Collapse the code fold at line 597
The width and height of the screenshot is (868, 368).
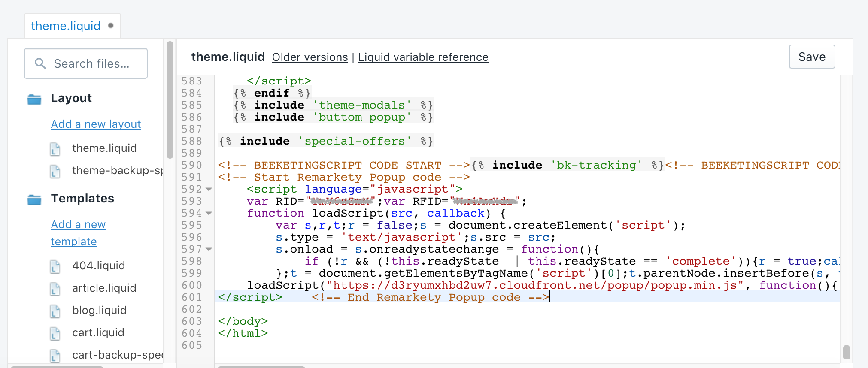(x=209, y=249)
